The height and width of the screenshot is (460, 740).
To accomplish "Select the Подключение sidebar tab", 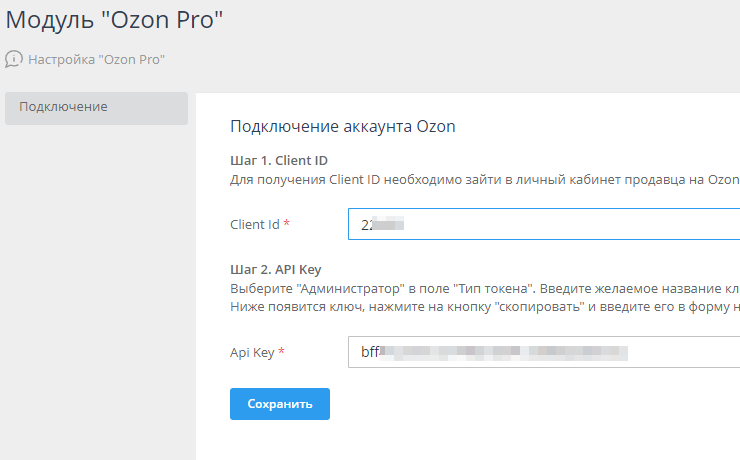I will 96,108.
